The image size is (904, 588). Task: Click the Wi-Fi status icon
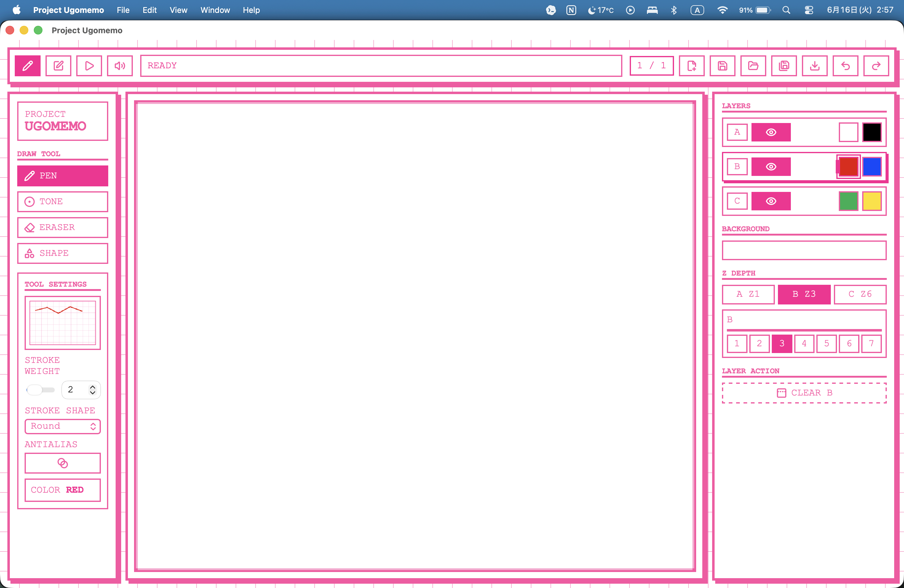click(722, 10)
